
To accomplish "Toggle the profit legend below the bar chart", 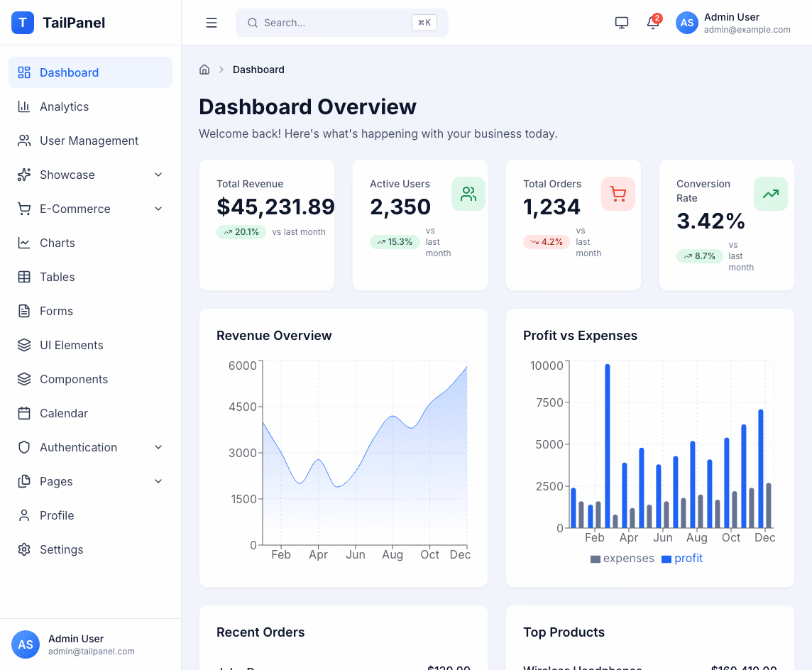I will click(681, 558).
